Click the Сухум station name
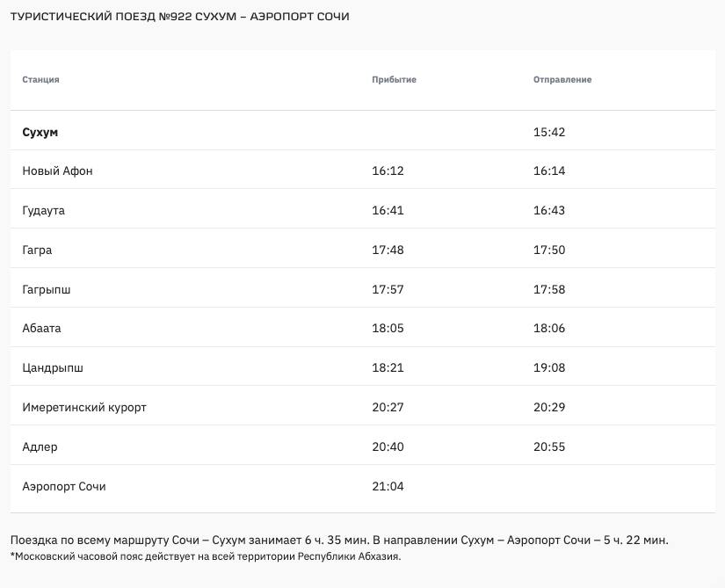The width and height of the screenshot is (725, 588). pos(40,132)
